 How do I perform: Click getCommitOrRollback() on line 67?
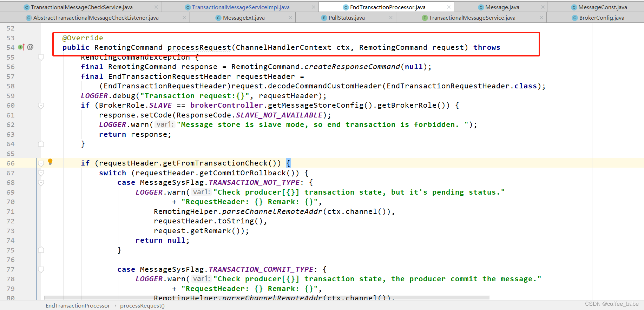pos(249,173)
